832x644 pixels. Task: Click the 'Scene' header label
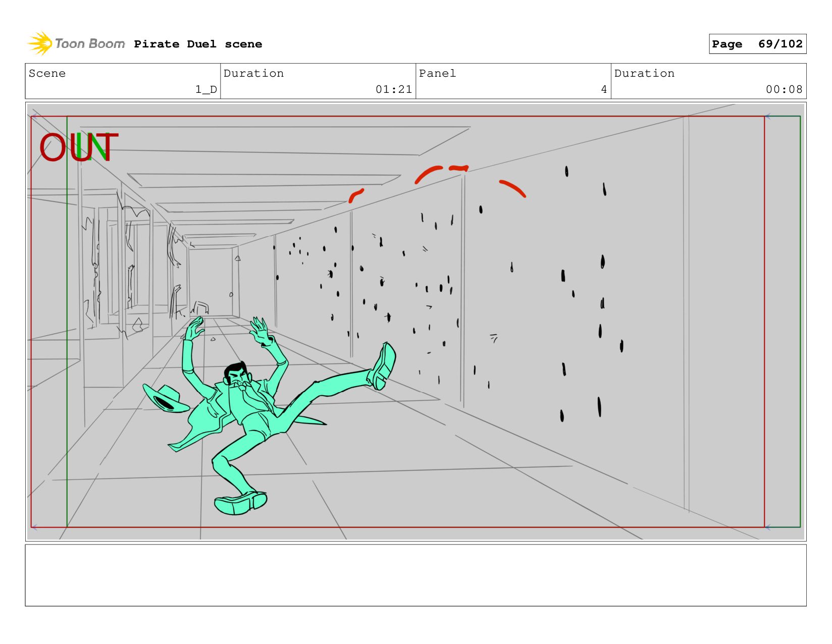coord(47,74)
